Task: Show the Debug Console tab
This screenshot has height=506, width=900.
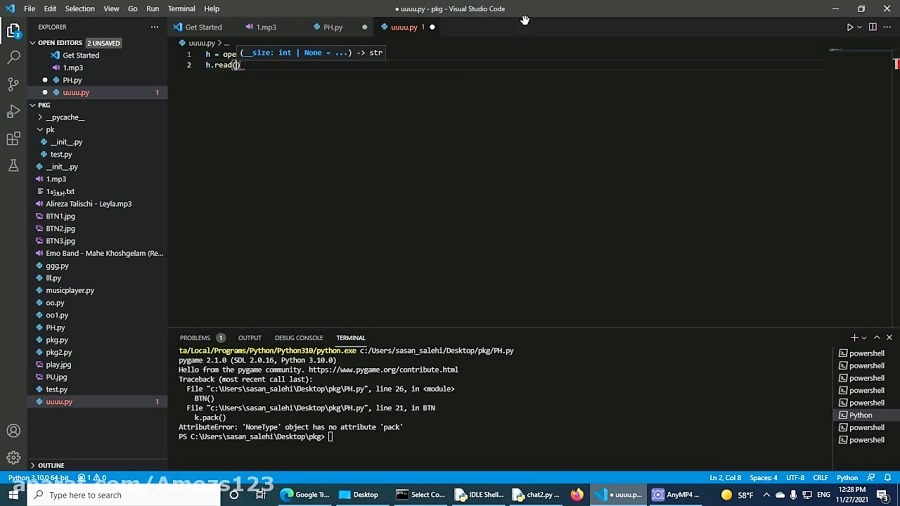Action: (298, 338)
